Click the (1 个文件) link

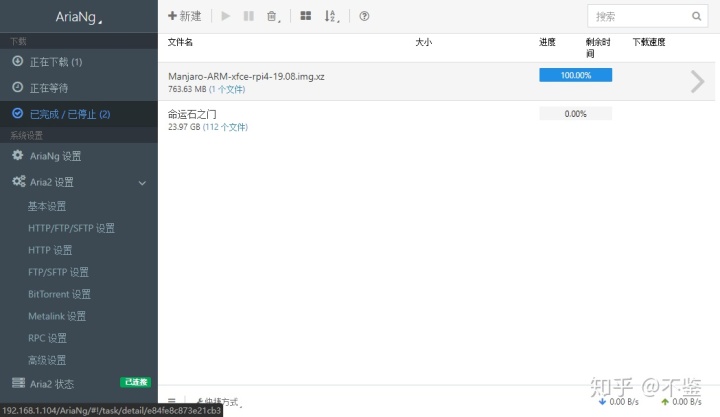click(227, 89)
